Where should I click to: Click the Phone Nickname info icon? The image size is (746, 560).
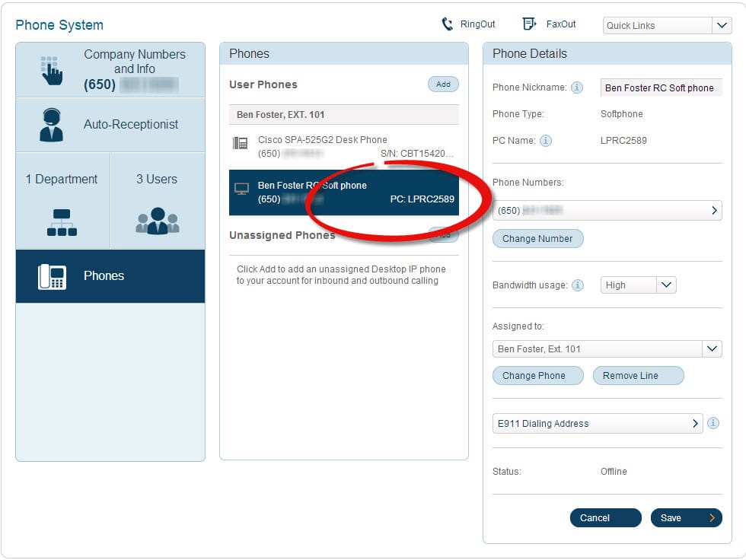click(x=577, y=87)
